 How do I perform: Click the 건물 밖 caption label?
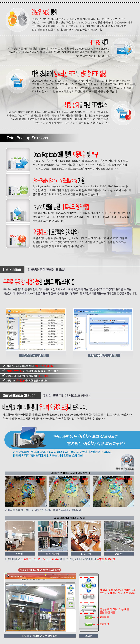point(119,554)
